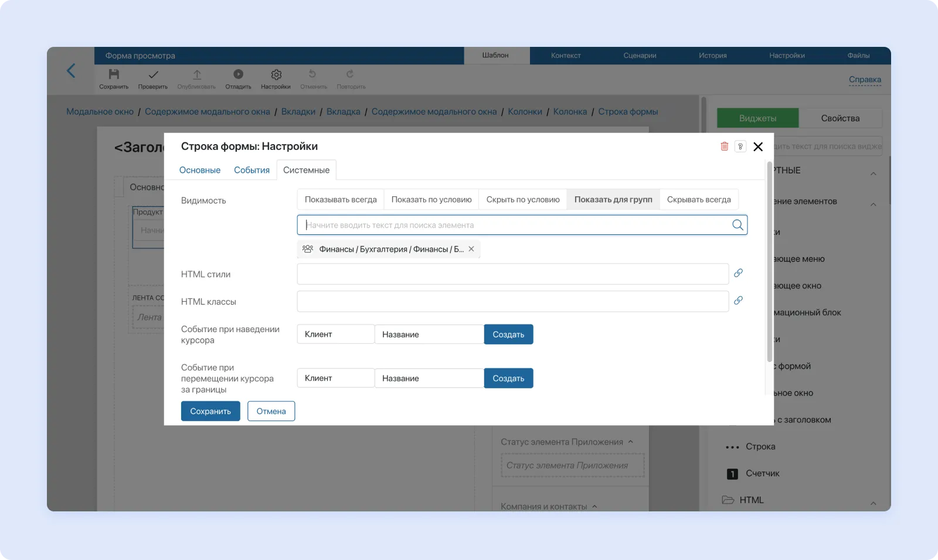
Task: Click the search magnifier in the group field
Action: pyautogui.click(x=738, y=225)
